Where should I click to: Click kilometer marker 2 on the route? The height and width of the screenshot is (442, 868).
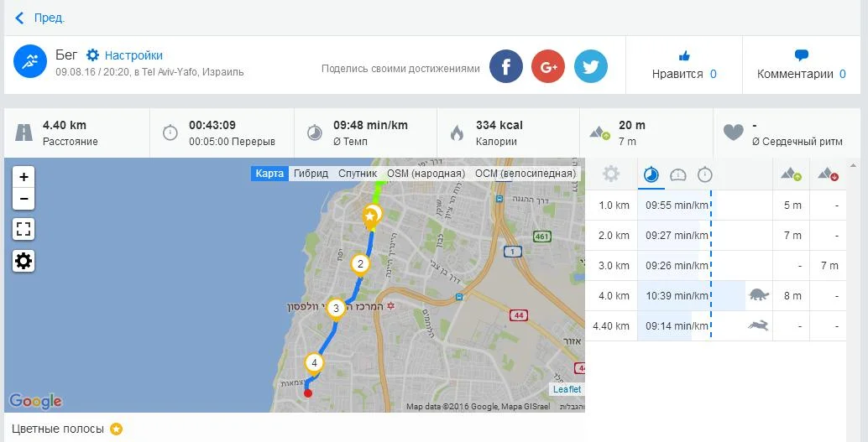tap(360, 264)
